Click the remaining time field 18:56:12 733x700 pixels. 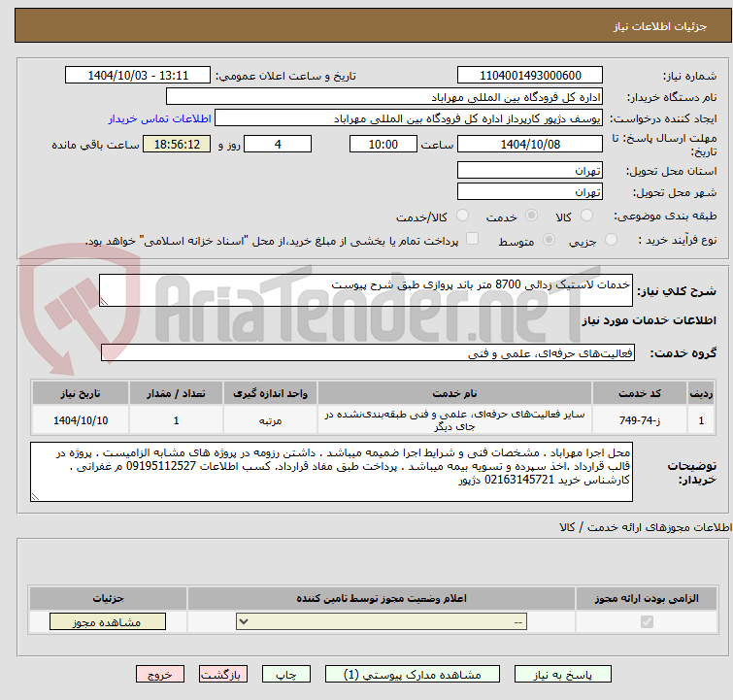[177, 144]
